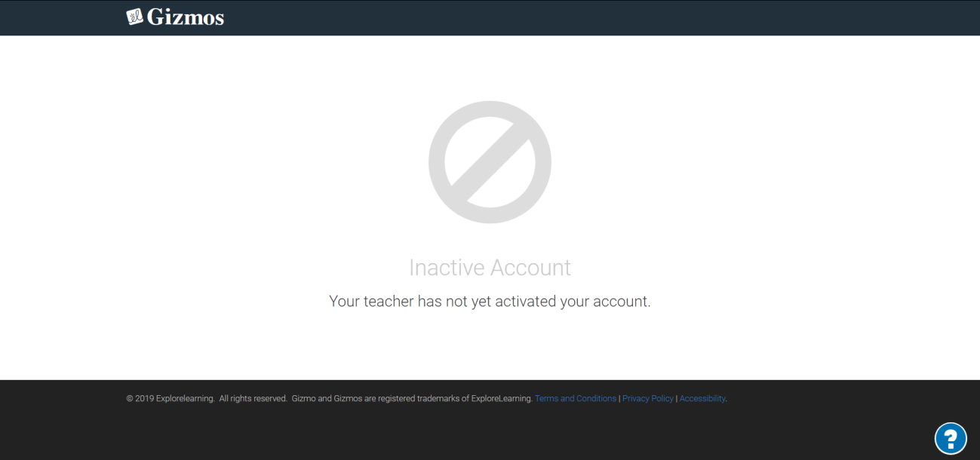Click the © 2019 Explorelearning copyright text
Viewport: 980px width, 460px height.
point(171,398)
